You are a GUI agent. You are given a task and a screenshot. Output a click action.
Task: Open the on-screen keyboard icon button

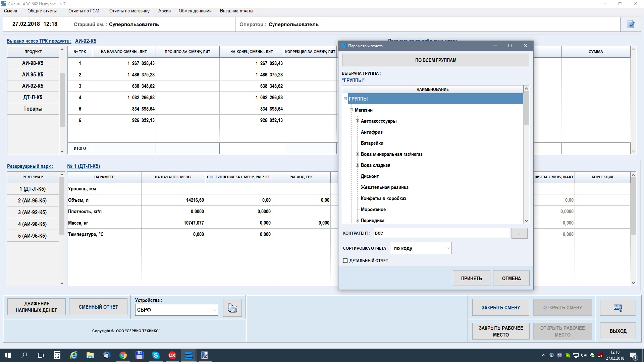point(618,308)
